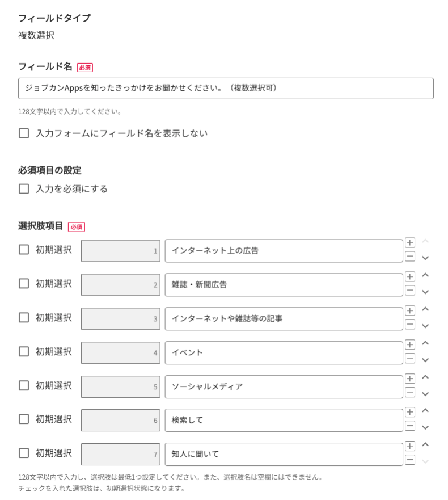Click the 雑誌・新聞広告 option text field

[x=284, y=285]
